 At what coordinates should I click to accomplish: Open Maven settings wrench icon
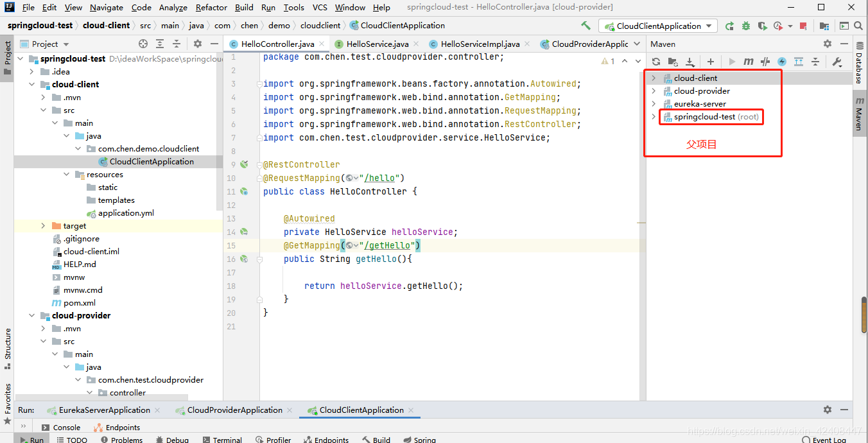837,62
